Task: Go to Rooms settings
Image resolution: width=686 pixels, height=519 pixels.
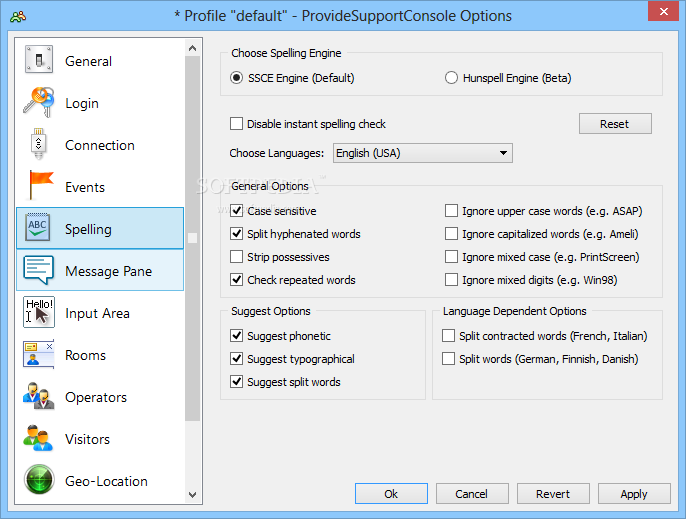Action: point(100,355)
